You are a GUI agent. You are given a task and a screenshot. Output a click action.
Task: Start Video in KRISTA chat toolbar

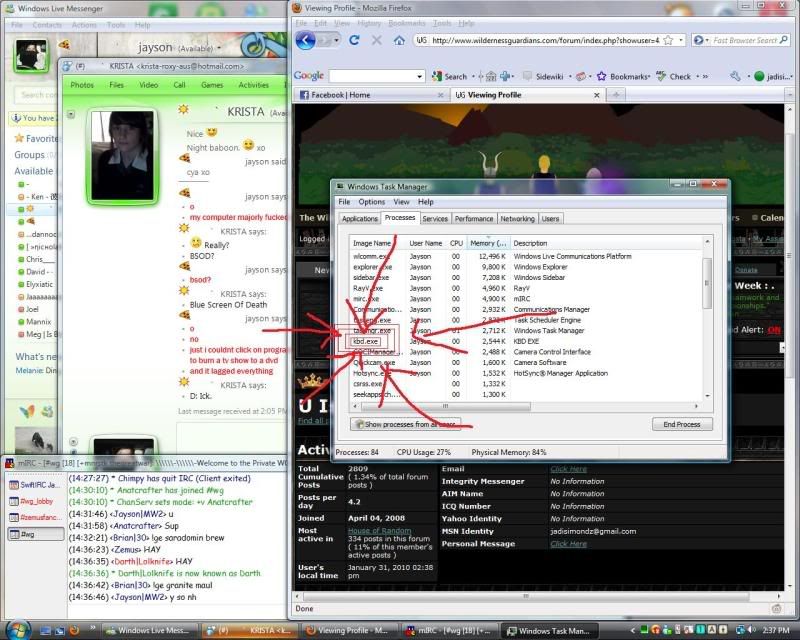(x=148, y=85)
